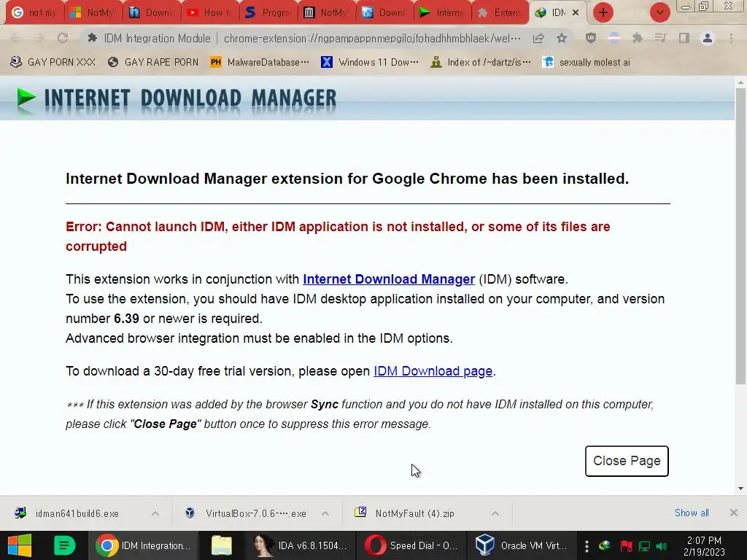Switch to the green arrow 'Interne' tab

442,12
